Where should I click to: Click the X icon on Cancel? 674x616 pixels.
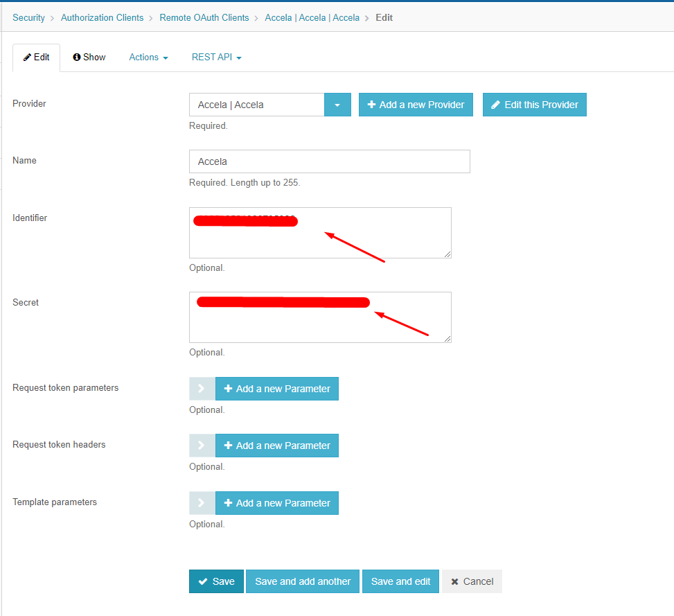(454, 581)
